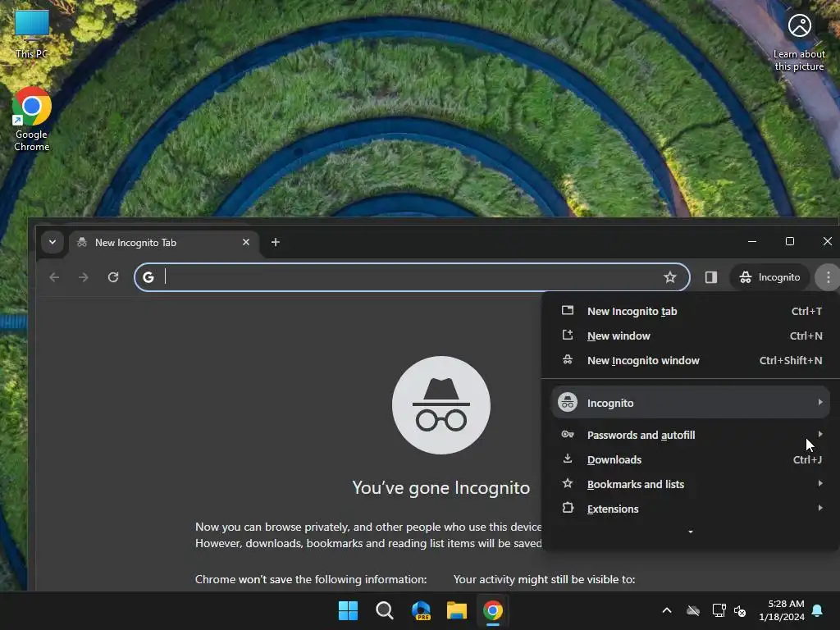
Task: Click Learn about this picture icon
Action: (799, 43)
